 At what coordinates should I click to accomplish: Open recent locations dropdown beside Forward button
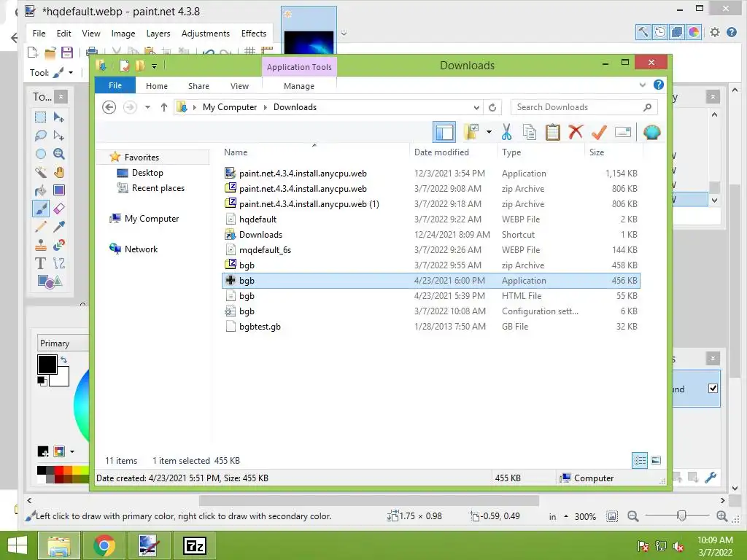click(147, 107)
